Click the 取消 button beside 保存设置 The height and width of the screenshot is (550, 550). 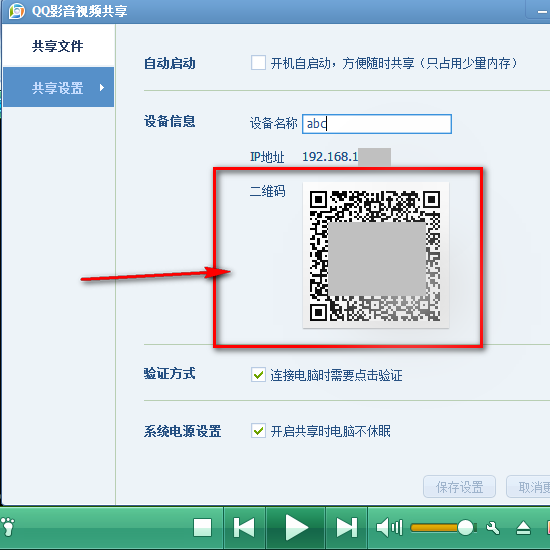tap(528, 487)
